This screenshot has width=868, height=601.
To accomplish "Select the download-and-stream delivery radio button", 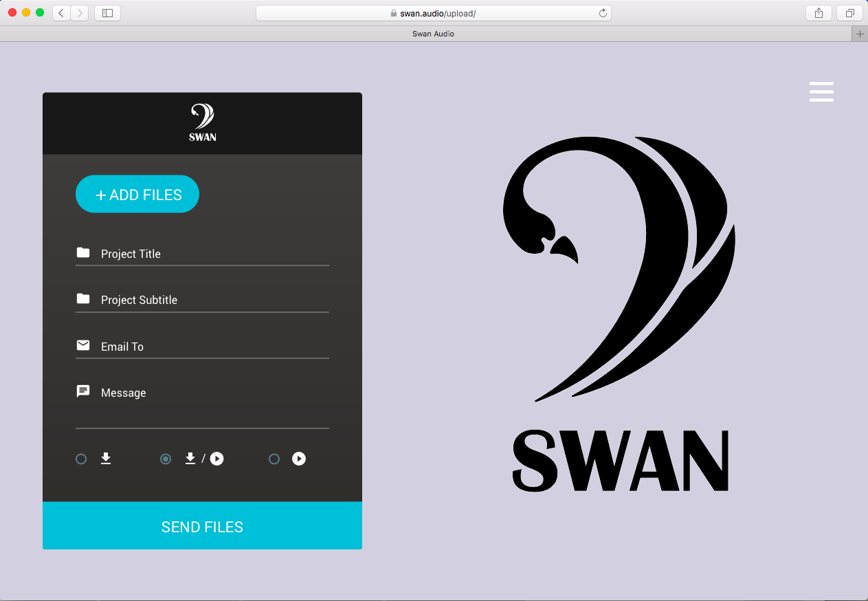I will point(165,459).
